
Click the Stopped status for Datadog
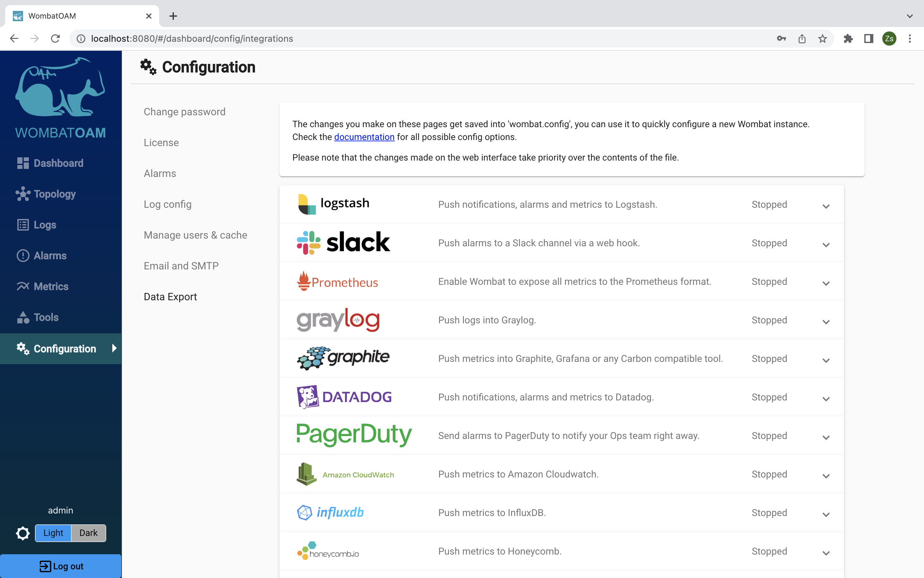tap(769, 397)
